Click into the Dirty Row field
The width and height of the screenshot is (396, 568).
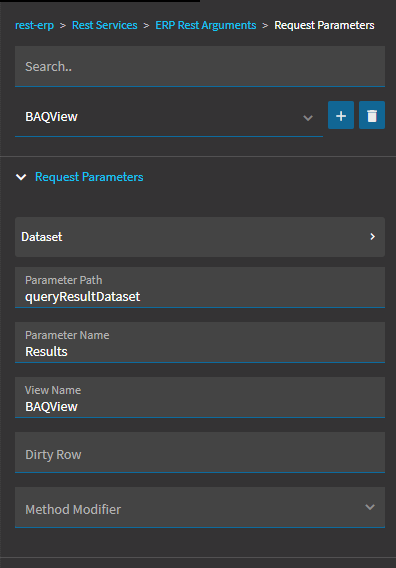(200, 452)
